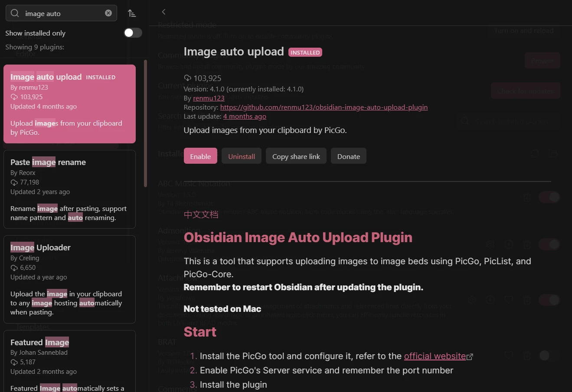Click trash icon in BRAT row
This screenshot has width=572, height=392.
point(527,356)
